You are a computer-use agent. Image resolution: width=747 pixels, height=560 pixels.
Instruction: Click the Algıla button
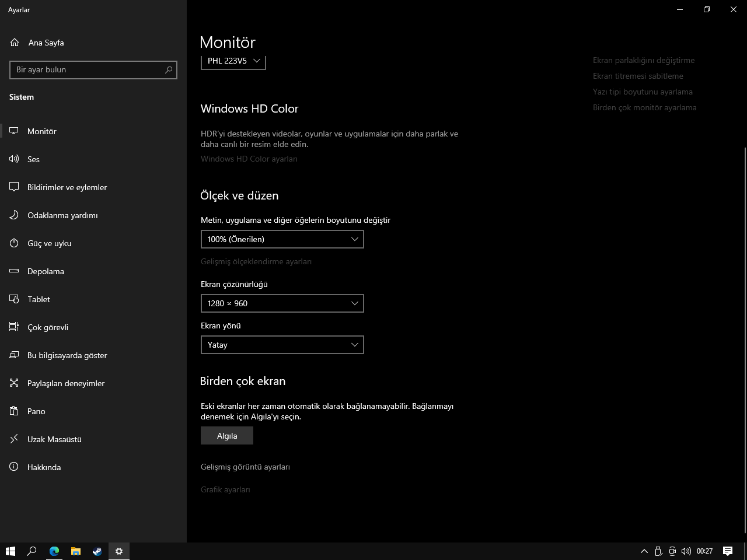pos(227,436)
